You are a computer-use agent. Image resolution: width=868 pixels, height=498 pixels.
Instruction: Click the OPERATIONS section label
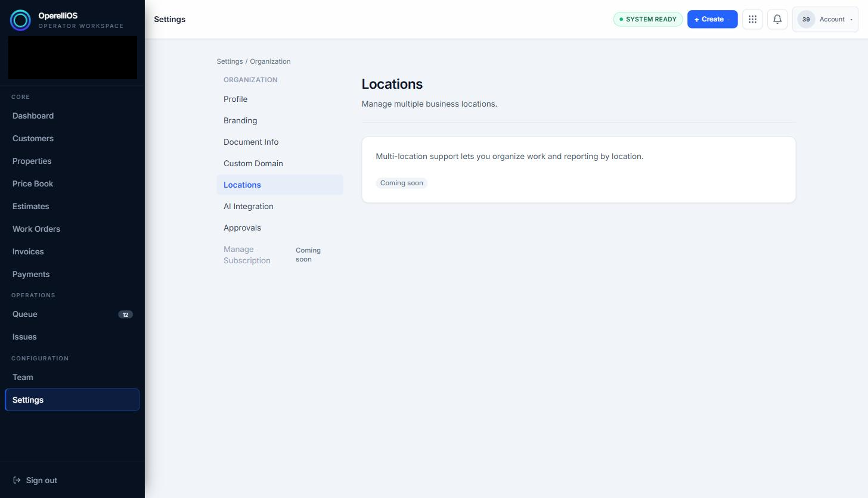(x=33, y=295)
